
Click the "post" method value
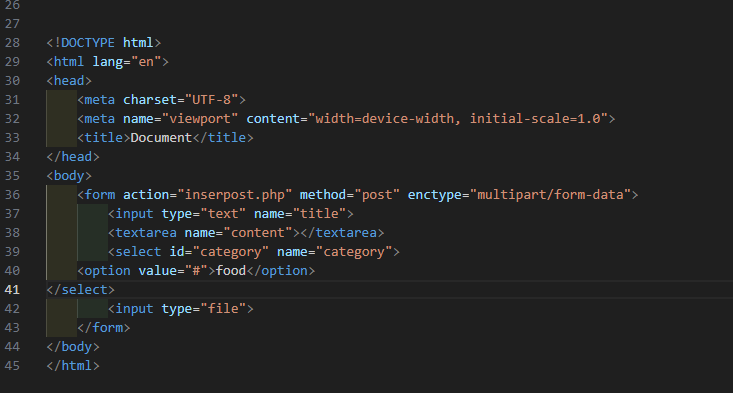(x=377, y=195)
